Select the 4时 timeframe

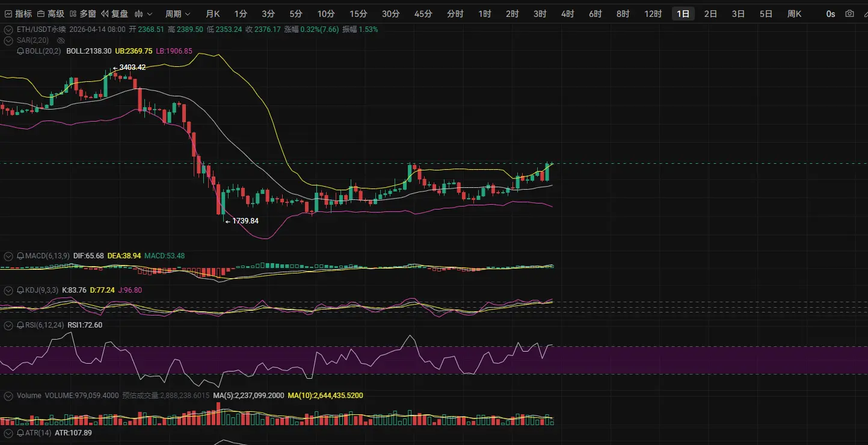568,13
